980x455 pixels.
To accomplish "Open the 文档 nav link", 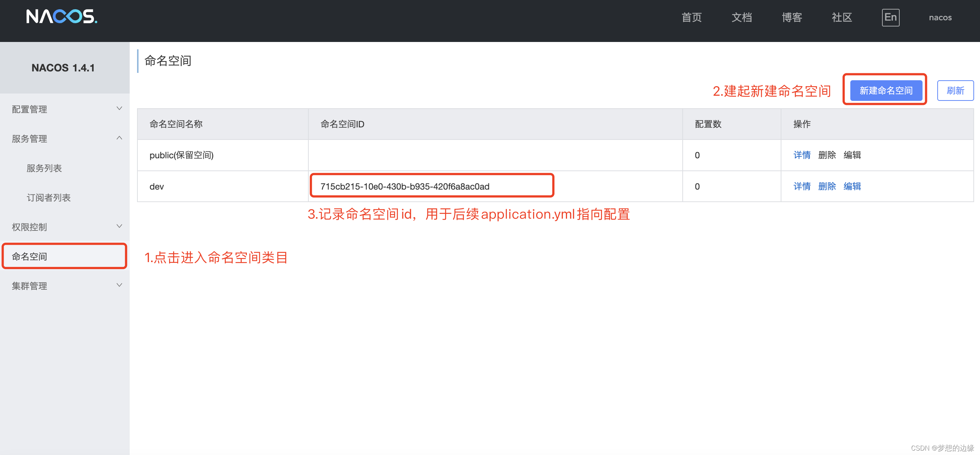I will (742, 17).
